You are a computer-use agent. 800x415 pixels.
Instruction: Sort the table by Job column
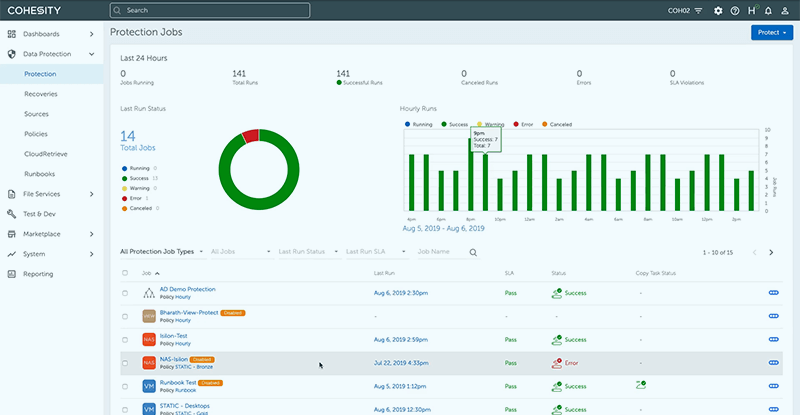150,273
